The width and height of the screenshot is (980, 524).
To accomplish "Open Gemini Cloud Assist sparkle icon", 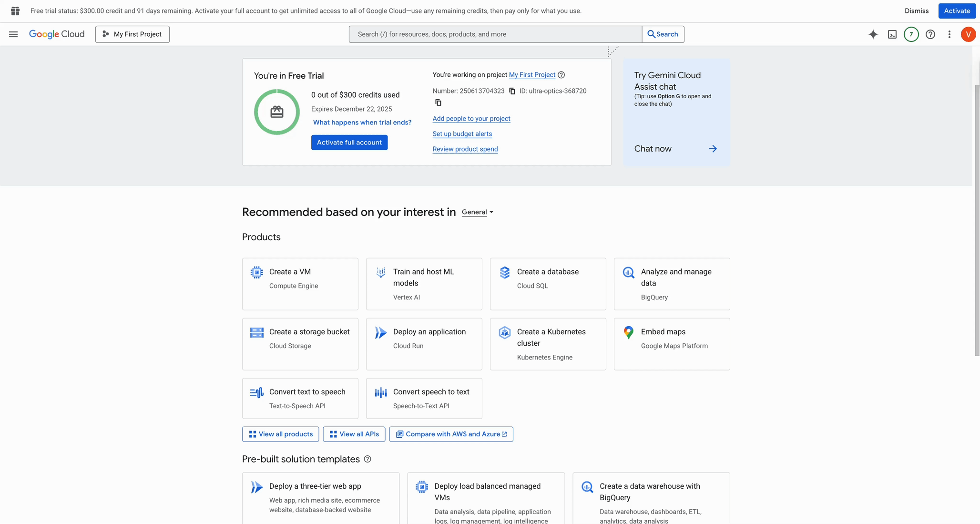I will [x=873, y=34].
